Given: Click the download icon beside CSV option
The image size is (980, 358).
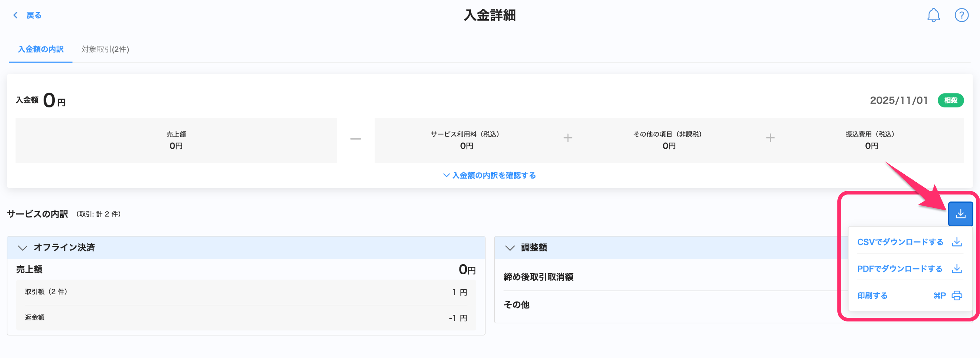Looking at the screenshot, I should tap(956, 242).
